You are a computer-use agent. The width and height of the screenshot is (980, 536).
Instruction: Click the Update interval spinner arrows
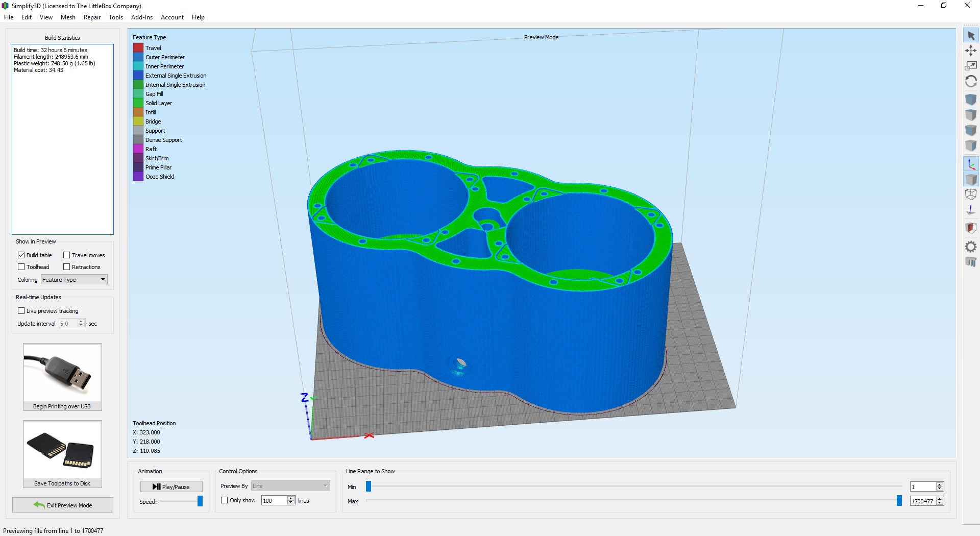tap(81, 324)
